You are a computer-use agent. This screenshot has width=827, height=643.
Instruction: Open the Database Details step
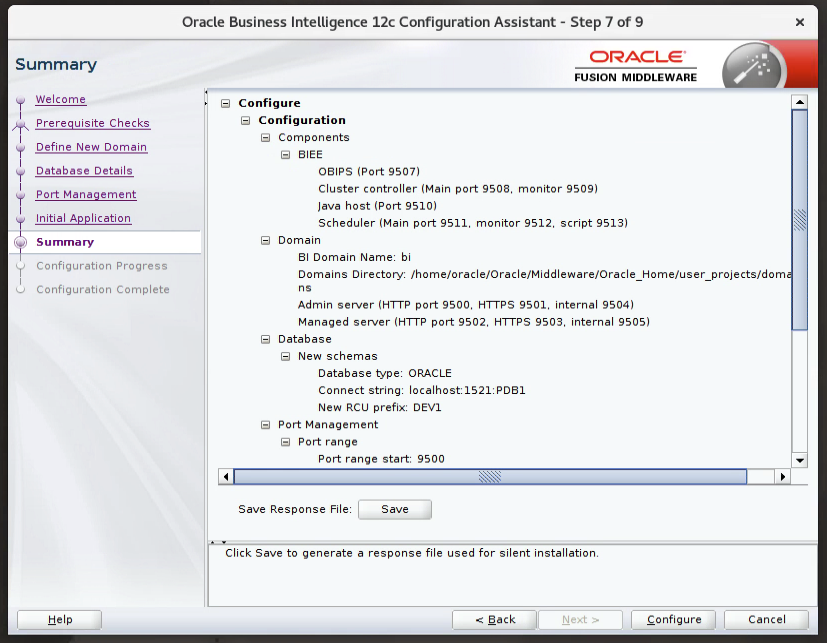pyautogui.click(x=84, y=170)
